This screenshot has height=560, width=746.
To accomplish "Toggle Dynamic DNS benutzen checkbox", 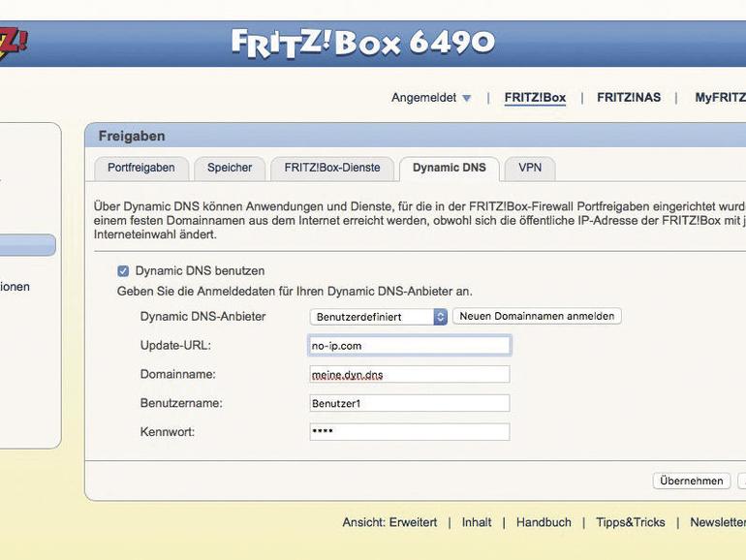I will [123, 271].
